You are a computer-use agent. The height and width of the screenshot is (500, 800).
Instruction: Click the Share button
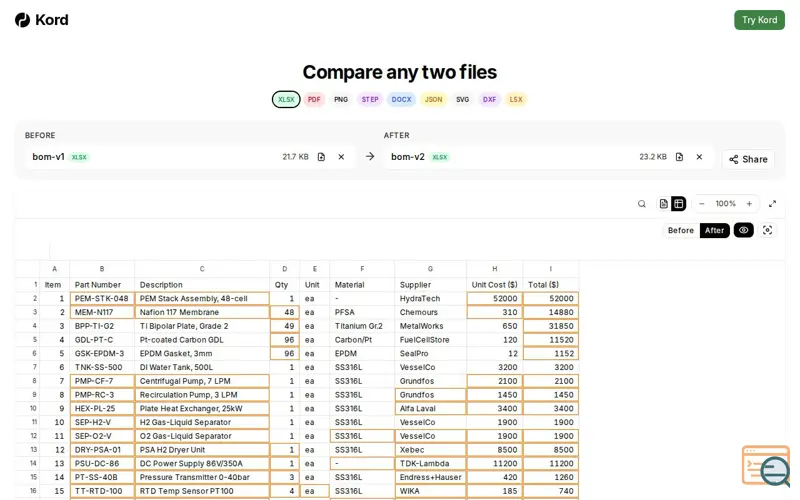pos(748,159)
